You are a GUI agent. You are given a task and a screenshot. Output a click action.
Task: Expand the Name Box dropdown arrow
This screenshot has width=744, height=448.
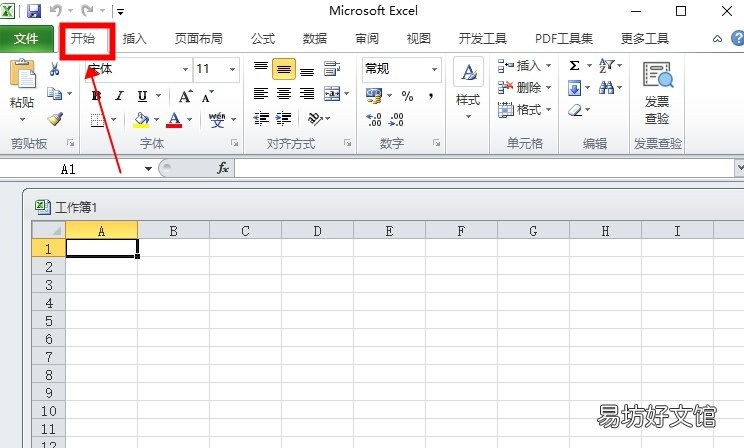click(x=149, y=169)
